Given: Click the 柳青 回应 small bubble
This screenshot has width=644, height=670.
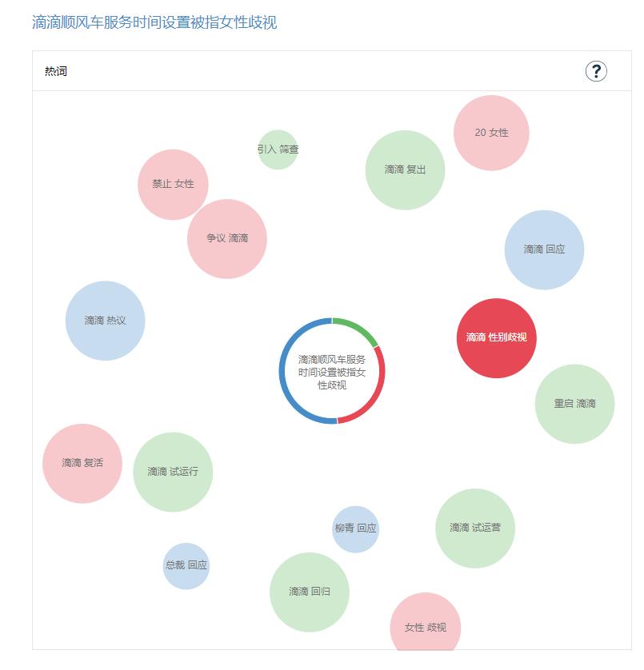Looking at the screenshot, I should point(355,528).
